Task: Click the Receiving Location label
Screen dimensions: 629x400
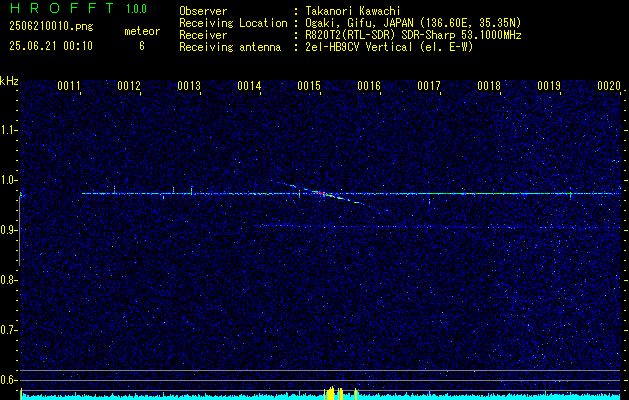Action: (x=233, y=23)
